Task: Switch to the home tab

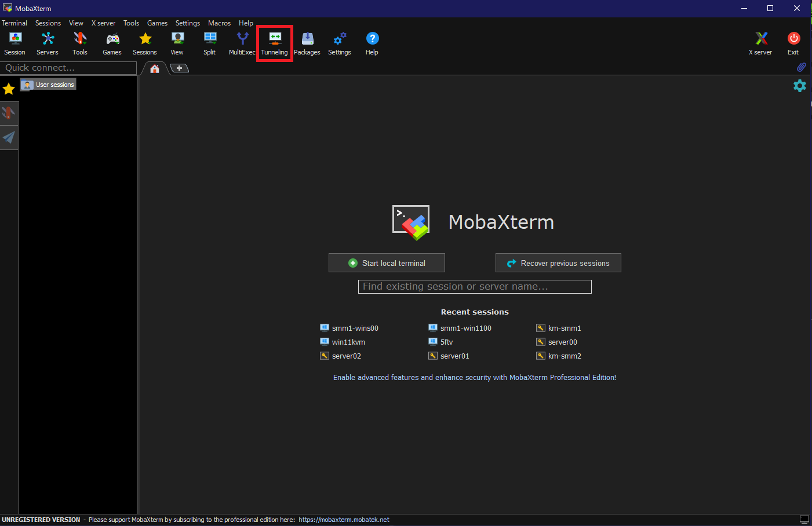Action: click(154, 68)
